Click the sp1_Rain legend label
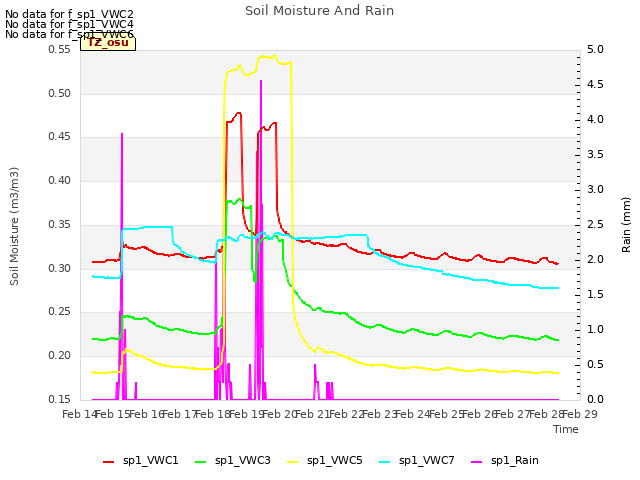Image resolution: width=640 pixels, height=480 pixels. click(515, 460)
